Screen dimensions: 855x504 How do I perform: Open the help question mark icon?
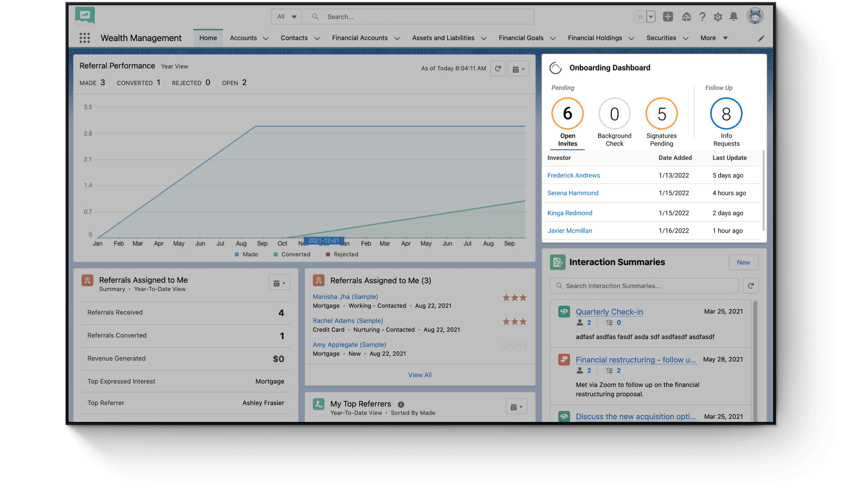[702, 17]
